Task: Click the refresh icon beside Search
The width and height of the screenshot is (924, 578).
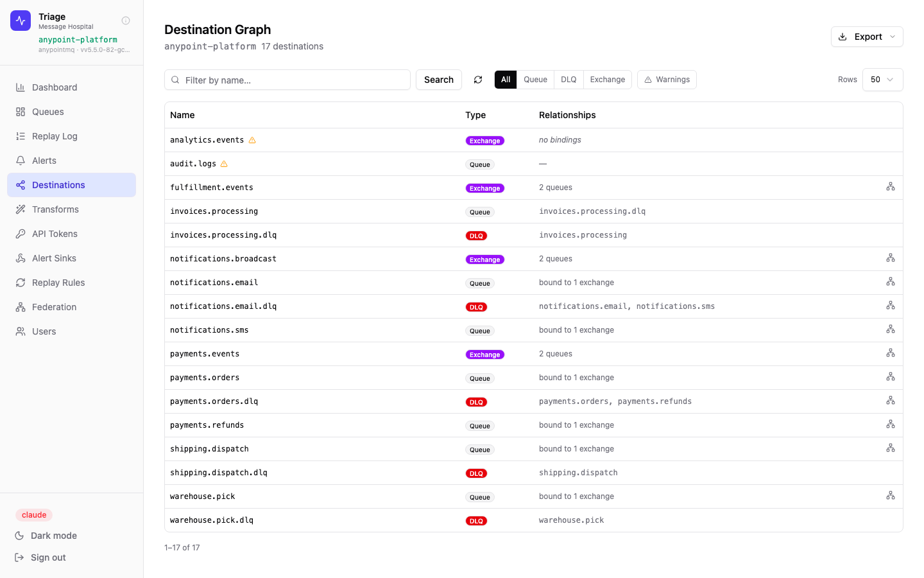Action: [478, 80]
